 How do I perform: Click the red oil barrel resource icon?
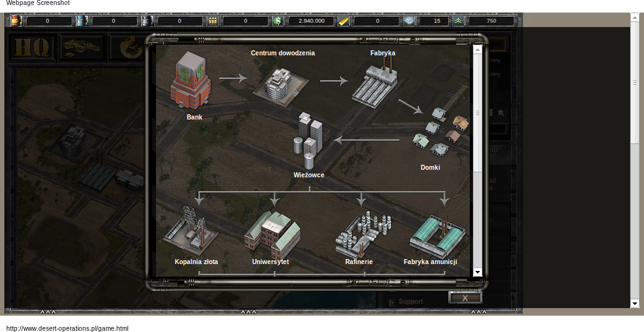[x=16, y=21]
